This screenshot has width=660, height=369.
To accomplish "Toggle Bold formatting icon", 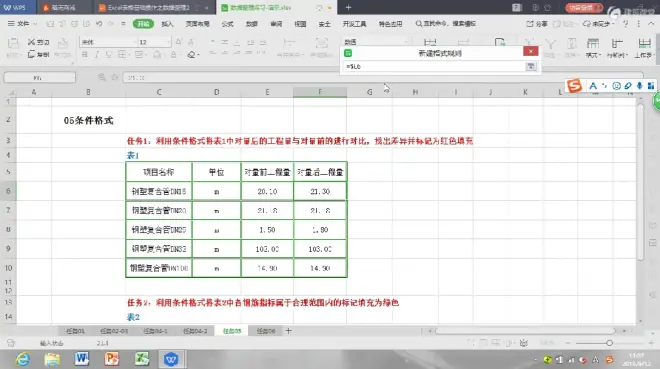I will click(85, 55).
